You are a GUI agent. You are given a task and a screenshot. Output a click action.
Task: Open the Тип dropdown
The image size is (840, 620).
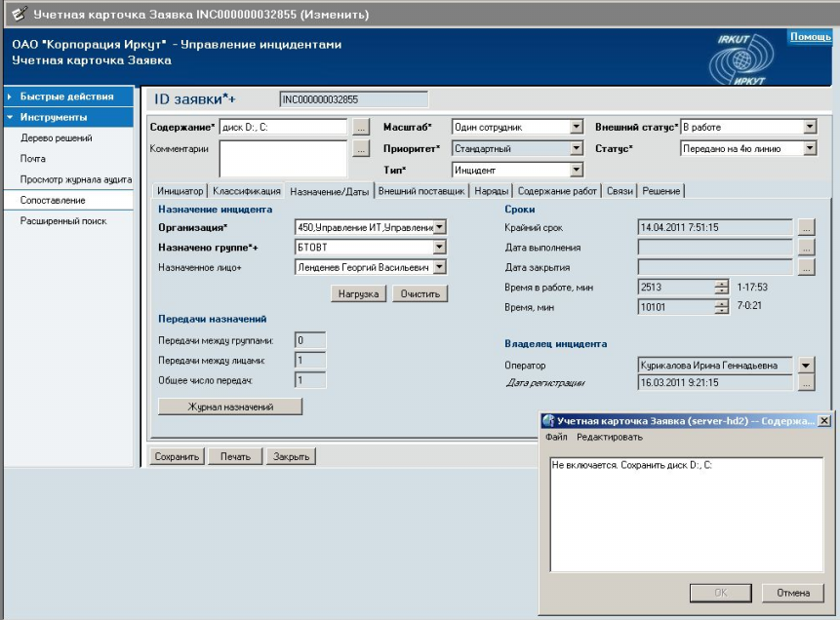click(577, 170)
